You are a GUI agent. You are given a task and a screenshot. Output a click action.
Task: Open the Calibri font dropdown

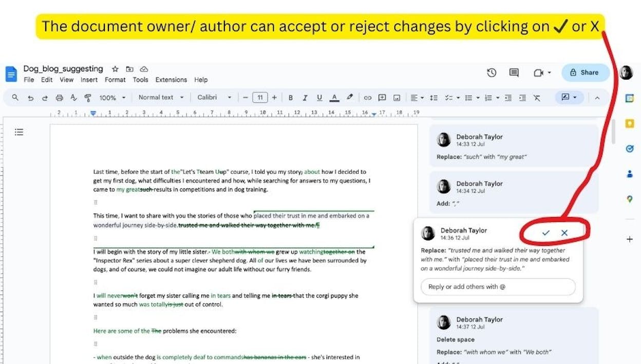tap(214, 98)
